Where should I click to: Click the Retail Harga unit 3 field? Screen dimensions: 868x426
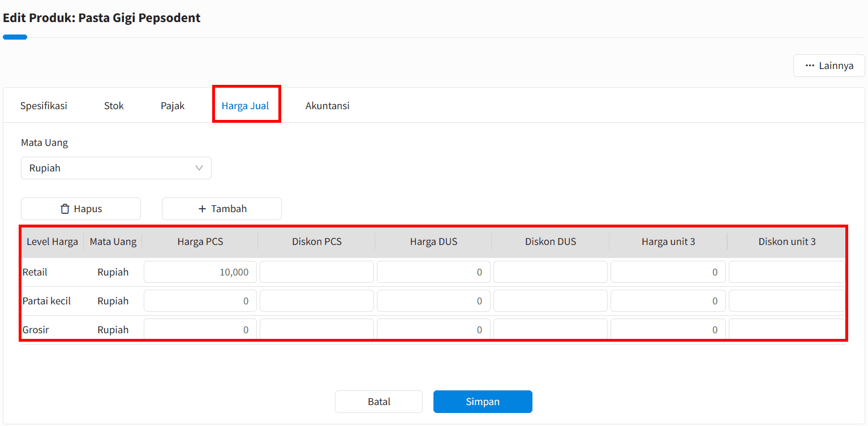pyautogui.click(x=668, y=272)
